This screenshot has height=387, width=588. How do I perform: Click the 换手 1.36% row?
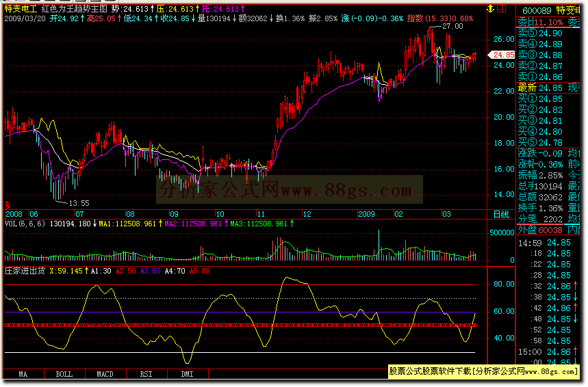(540, 209)
